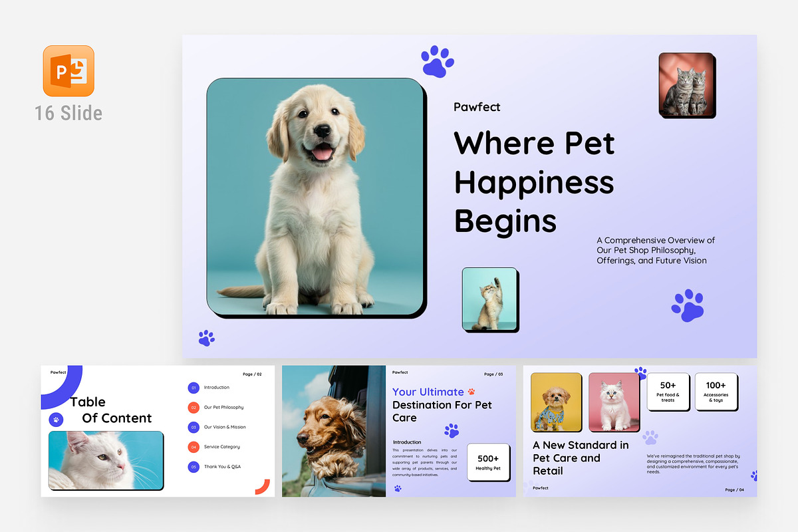The width and height of the screenshot is (798, 532).
Task: Click the PowerPoint file format icon
Action: [x=68, y=71]
